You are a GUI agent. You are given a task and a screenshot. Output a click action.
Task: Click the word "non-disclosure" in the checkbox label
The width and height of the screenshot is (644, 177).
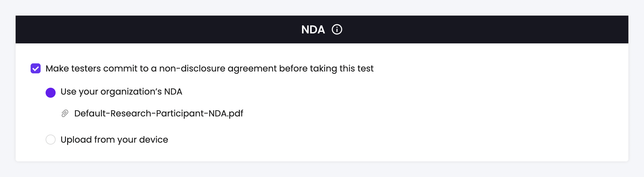[x=192, y=68]
